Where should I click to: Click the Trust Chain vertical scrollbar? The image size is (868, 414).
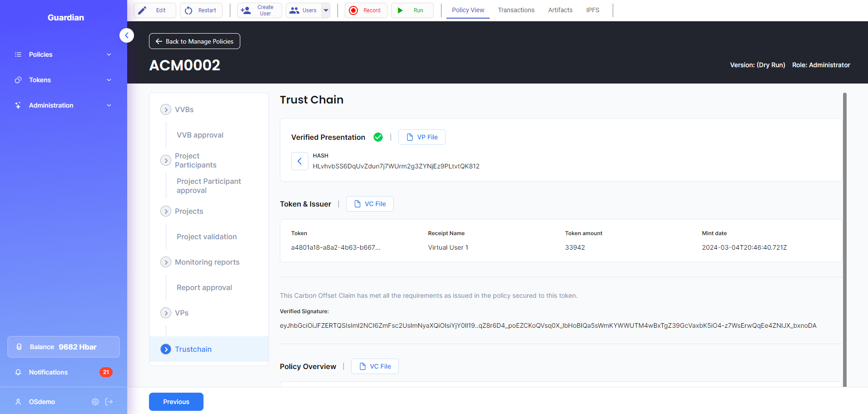click(844, 227)
